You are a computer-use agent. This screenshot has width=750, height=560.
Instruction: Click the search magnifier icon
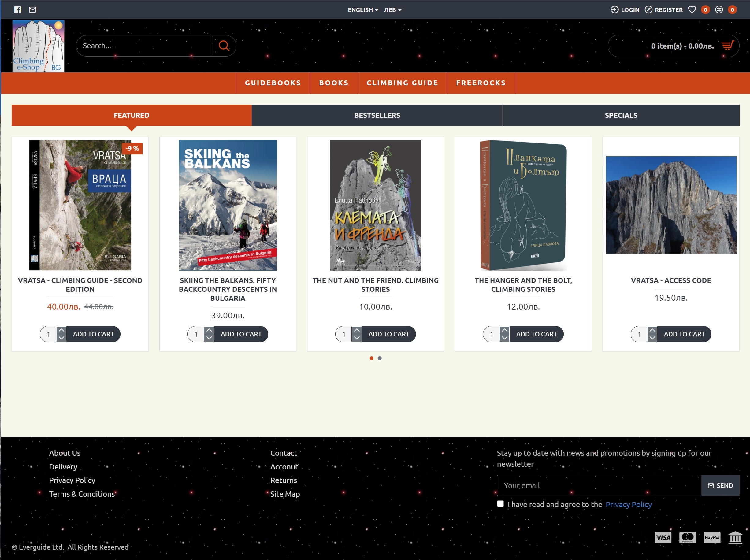pyautogui.click(x=224, y=46)
